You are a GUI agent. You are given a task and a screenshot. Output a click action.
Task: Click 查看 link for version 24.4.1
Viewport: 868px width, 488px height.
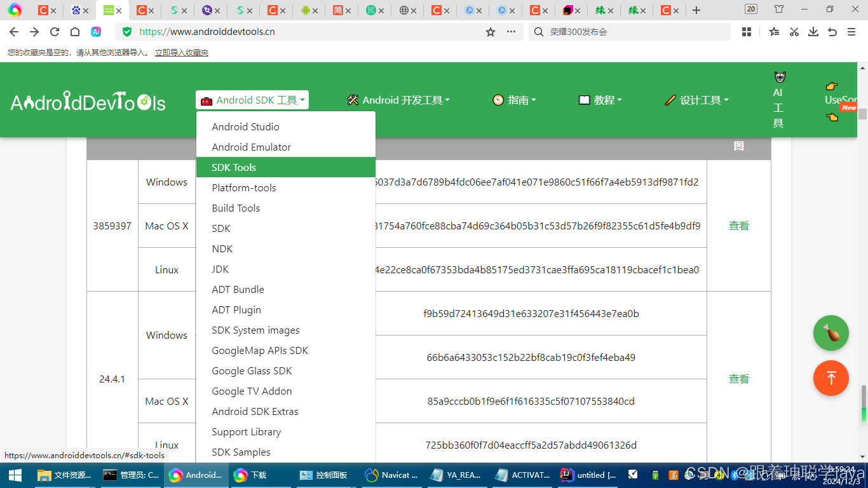point(738,379)
